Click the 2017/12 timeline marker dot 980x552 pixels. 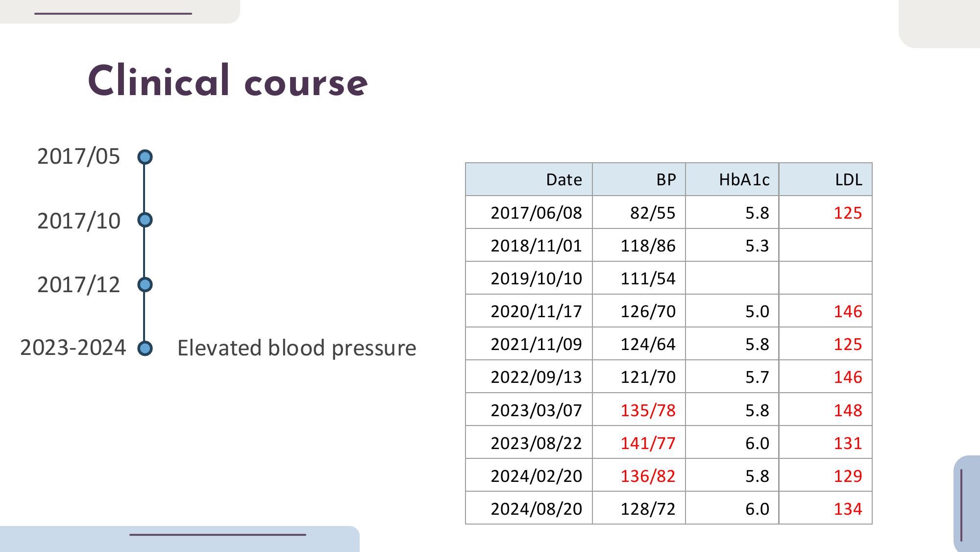click(145, 284)
